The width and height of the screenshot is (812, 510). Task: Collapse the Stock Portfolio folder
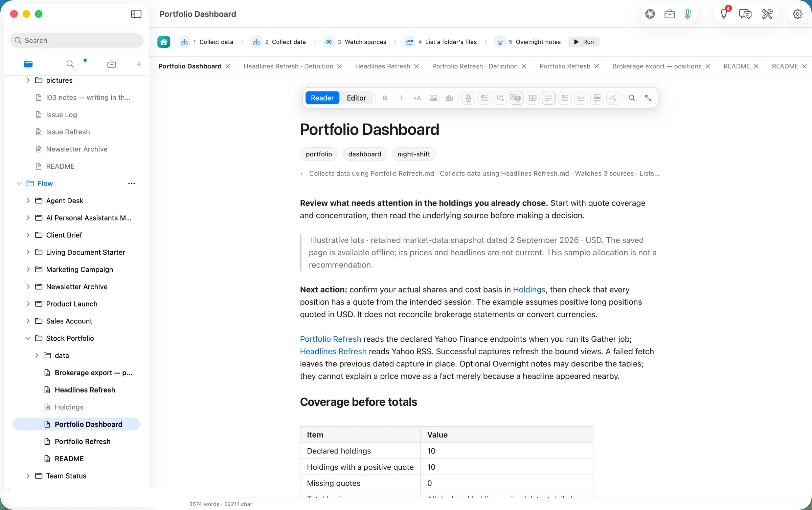(28, 338)
